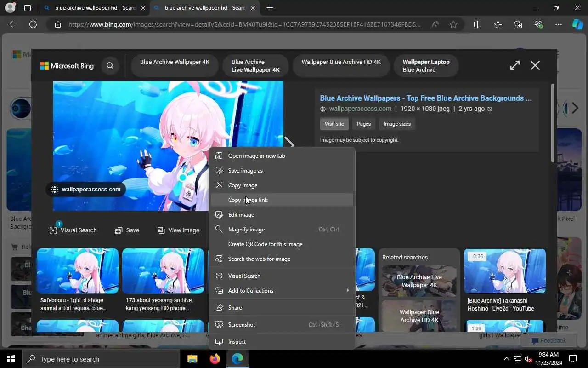588x368 pixels.
Task: Expand image viewer to full screen
Action: coord(515,65)
